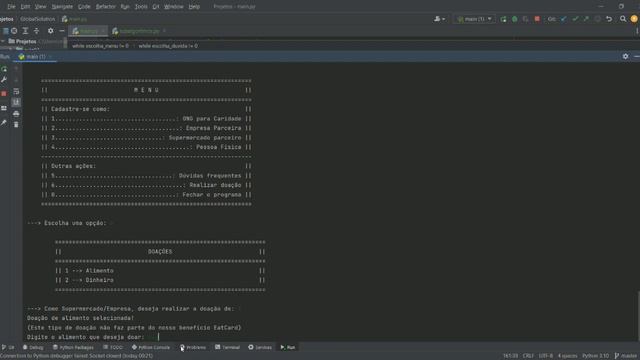Open the TODO tool window

(113, 347)
